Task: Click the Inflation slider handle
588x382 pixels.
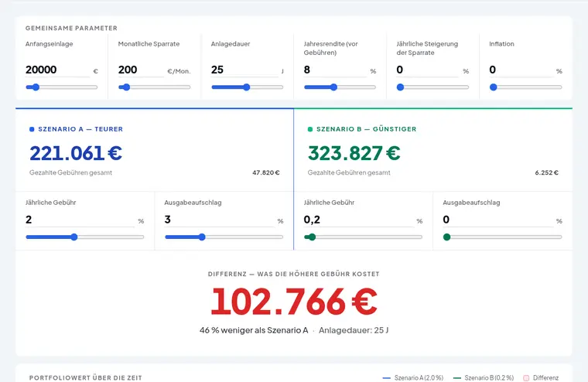Action: 494,87
